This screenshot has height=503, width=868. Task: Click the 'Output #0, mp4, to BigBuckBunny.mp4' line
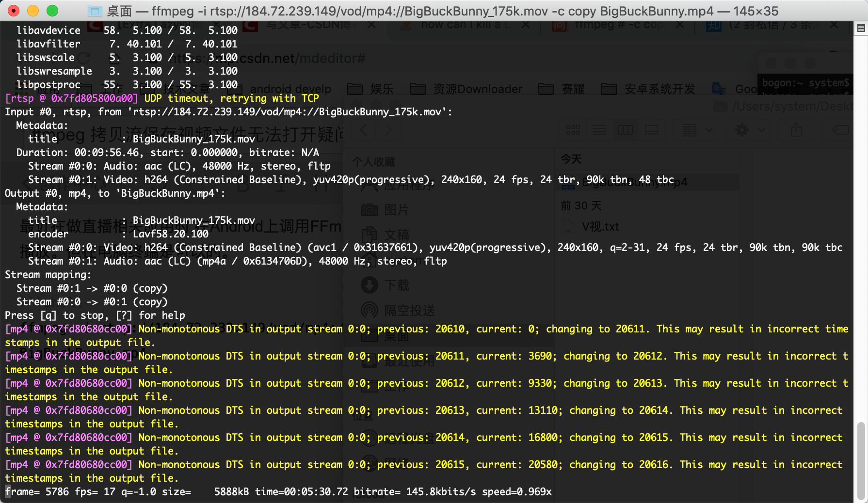(x=115, y=193)
